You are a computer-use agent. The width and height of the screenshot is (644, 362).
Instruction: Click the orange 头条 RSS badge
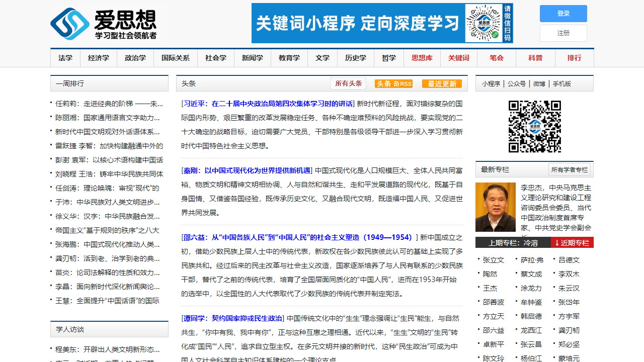pyautogui.click(x=393, y=83)
